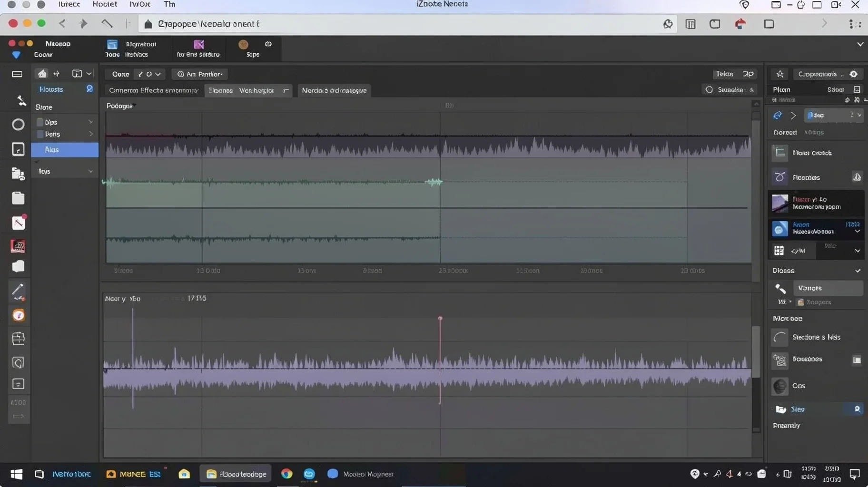
Task: Toggle the Semolke radio option
Action: (x=709, y=89)
